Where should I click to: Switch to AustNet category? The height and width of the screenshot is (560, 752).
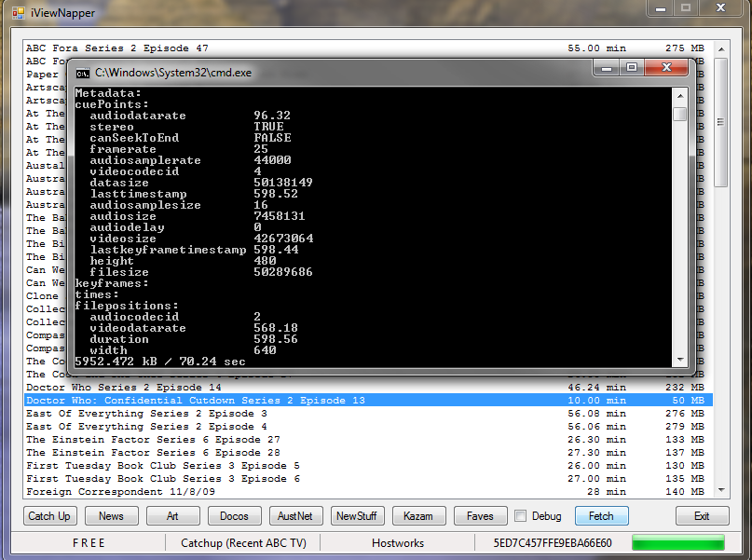point(295,516)
